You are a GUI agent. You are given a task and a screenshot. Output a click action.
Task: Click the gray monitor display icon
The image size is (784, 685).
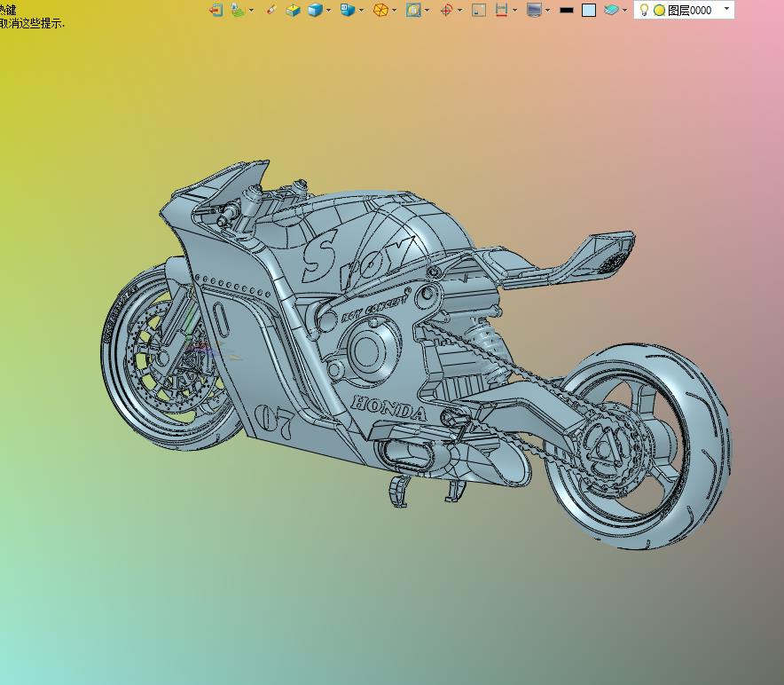coord(534,10)
